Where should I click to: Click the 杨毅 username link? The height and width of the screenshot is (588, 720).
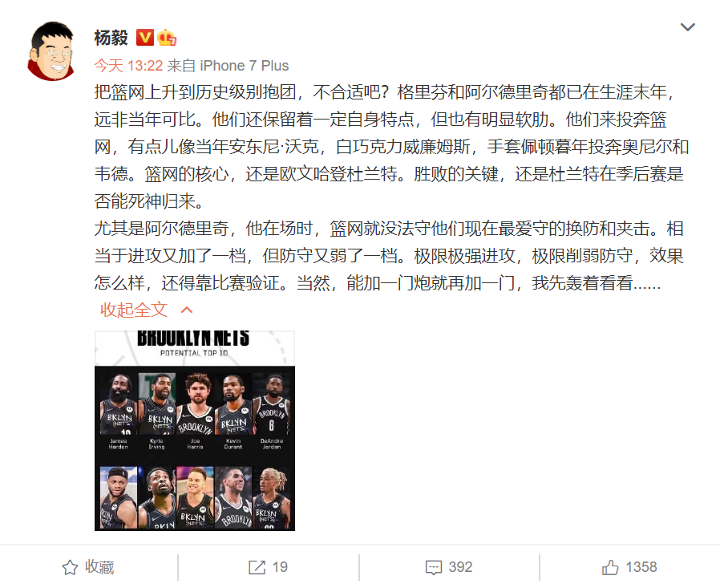111,38
